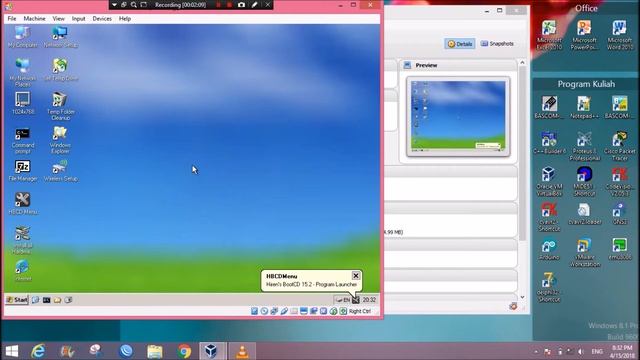Screen dimensions: 640x360
Task: Open Google Chrome from host taskbar
Action: (184, 351)
